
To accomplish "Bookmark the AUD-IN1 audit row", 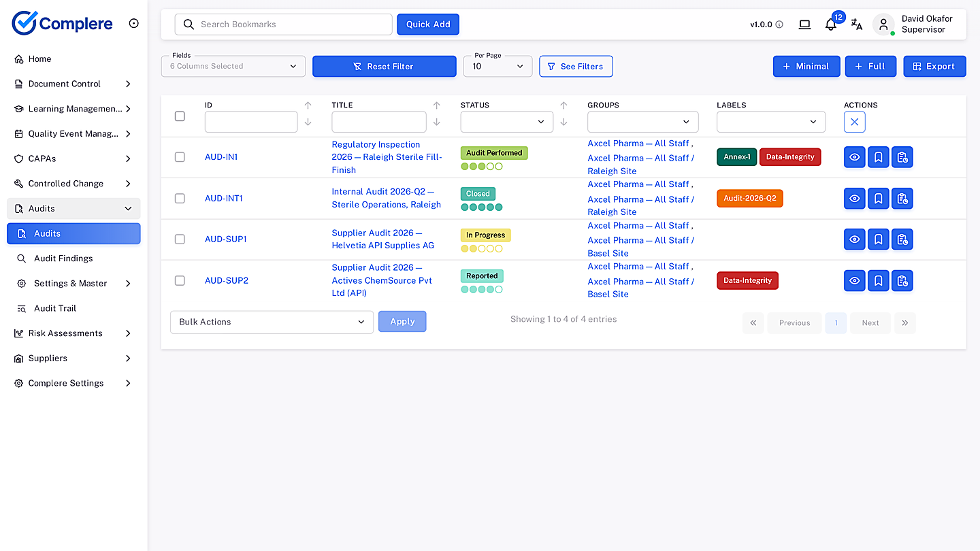I will pyautogui.click(x=878, y=157).
